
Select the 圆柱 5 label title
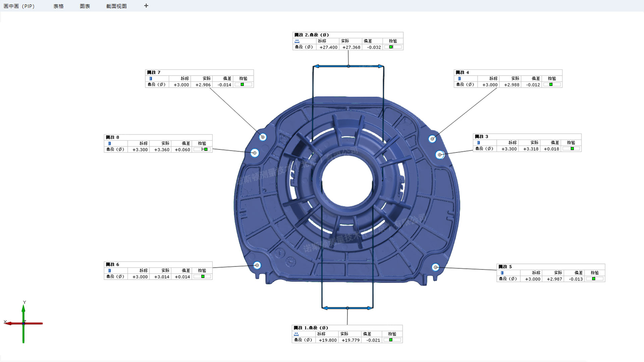(x=505, y=267)
